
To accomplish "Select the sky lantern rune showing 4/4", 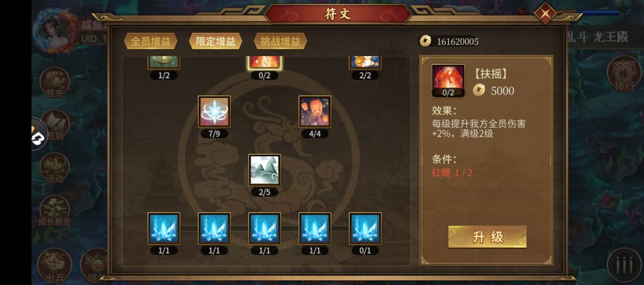I will tap(315, 111).
